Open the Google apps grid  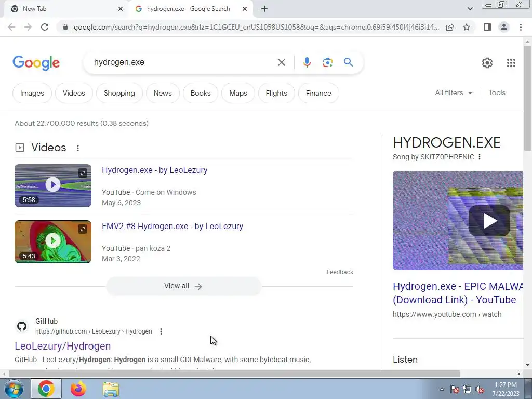(511, 63)
